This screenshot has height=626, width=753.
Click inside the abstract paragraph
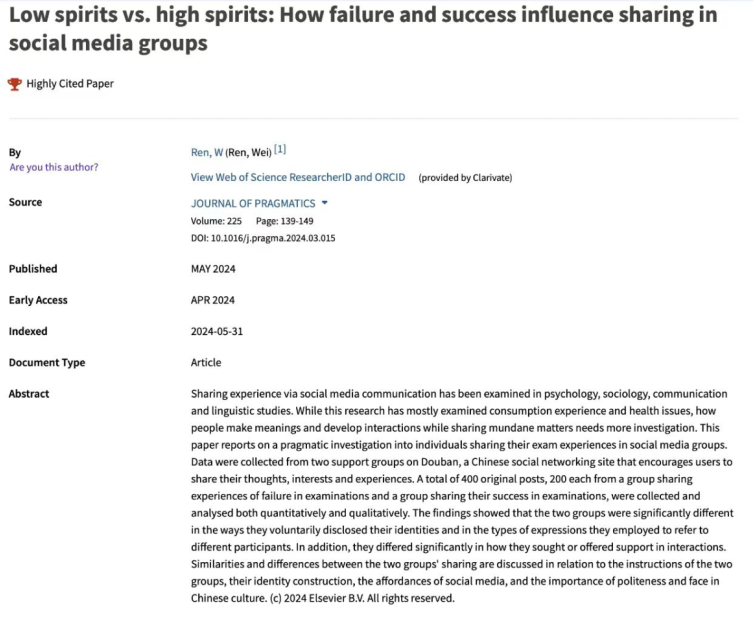point(460,496)
